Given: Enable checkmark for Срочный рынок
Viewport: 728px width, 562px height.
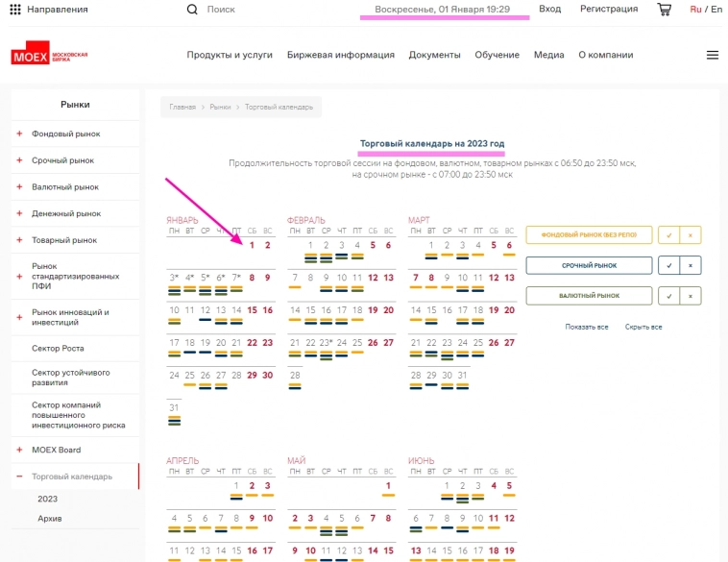Looking at the screenshot, I should [668, 265].
